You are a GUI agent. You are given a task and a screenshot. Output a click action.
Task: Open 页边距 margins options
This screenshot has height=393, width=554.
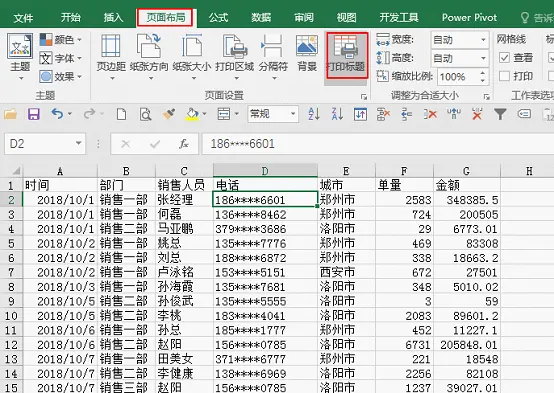coord(111,57)
